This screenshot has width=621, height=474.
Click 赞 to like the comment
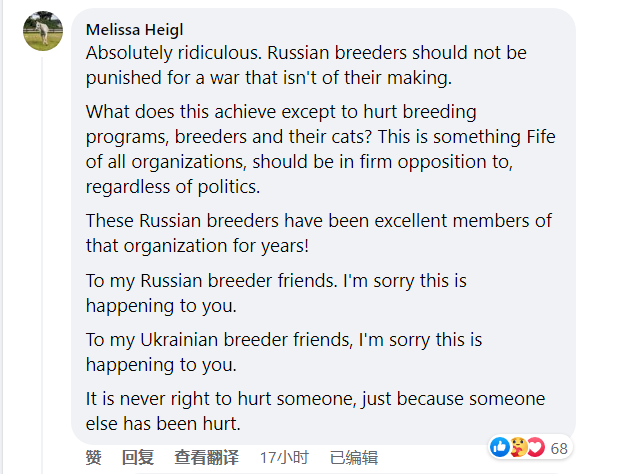(x=93, y=457)
